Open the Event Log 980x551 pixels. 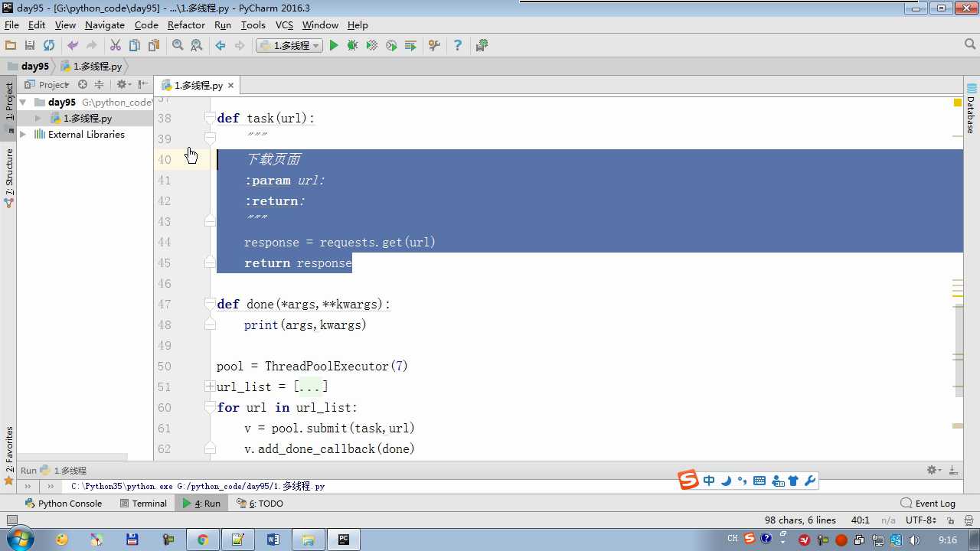[x=928, y=504]
